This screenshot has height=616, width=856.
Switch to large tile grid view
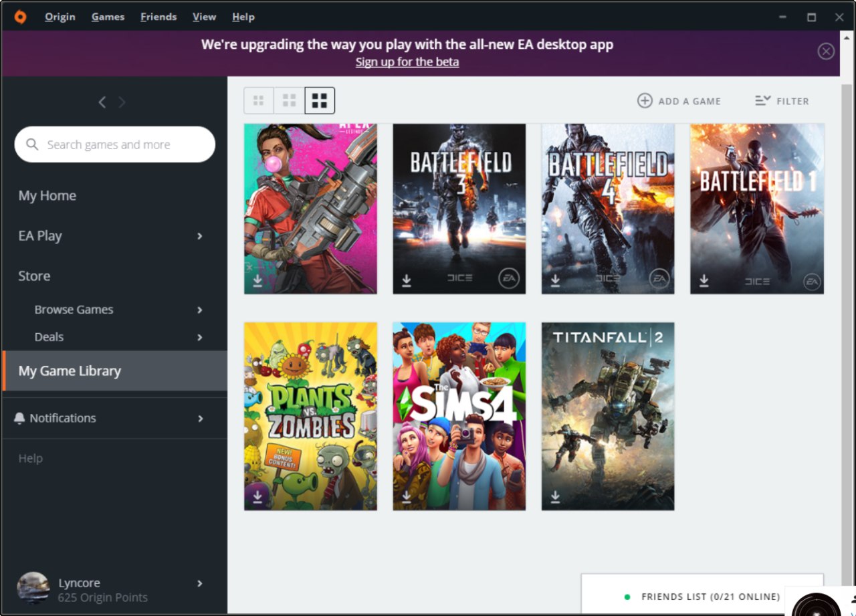pyautogui.click(x=320, y=101)
